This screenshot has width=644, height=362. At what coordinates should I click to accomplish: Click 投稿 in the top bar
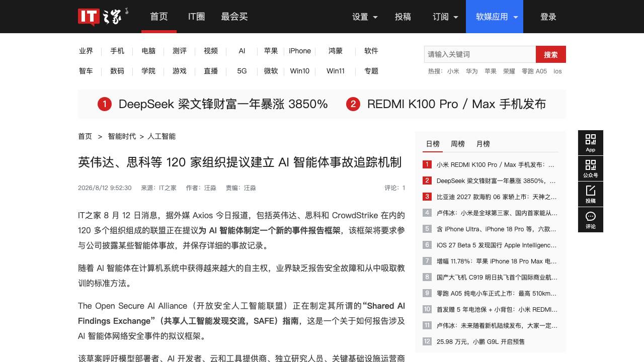[403, 17]
